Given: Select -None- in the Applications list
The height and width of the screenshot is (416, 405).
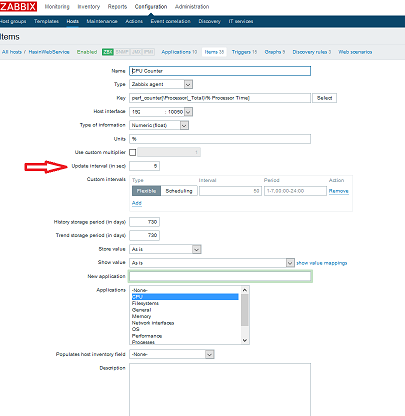Looking at the screenshot, I should 185,290.
